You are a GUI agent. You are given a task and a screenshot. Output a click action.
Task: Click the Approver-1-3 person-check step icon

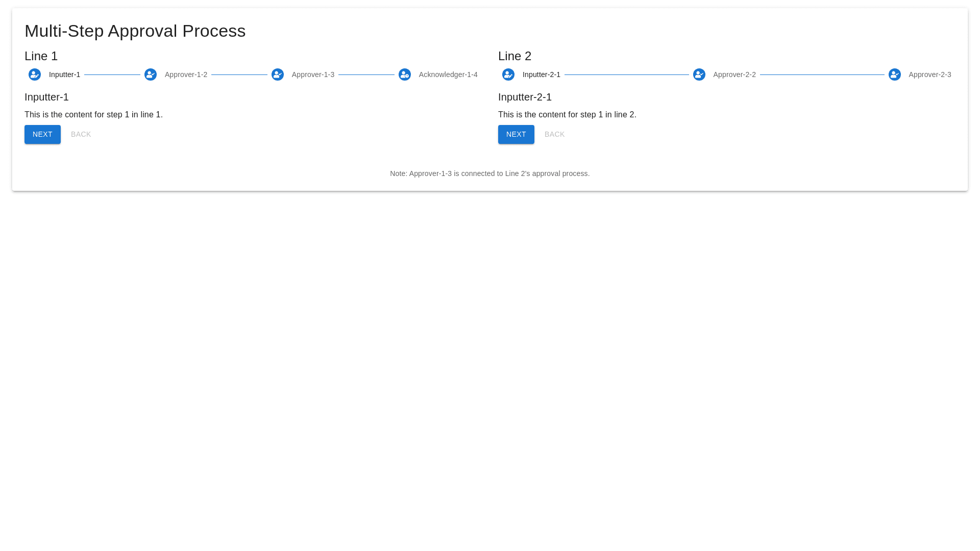(278, 74)
